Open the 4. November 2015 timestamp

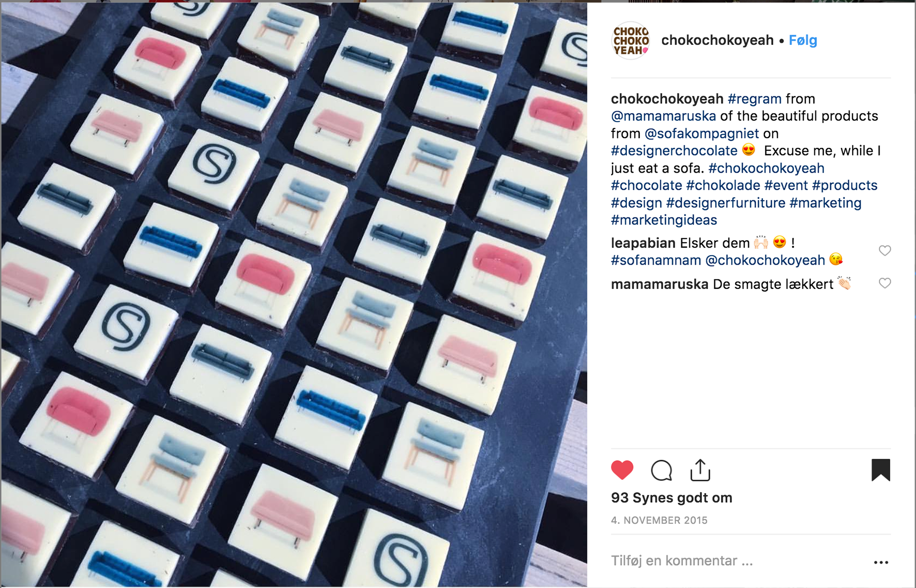coord(659,520)
